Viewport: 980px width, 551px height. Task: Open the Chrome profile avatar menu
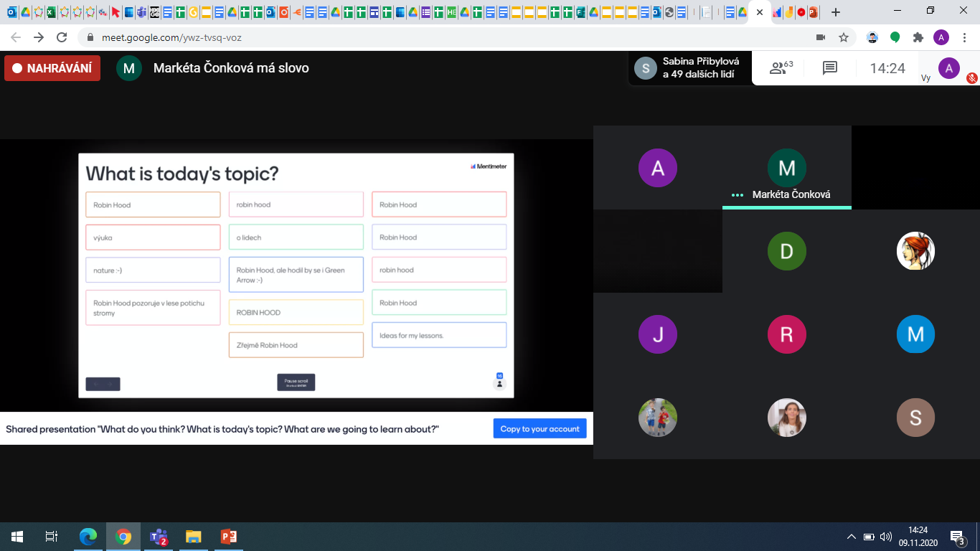pyautogui.click(x=941, y=37)
